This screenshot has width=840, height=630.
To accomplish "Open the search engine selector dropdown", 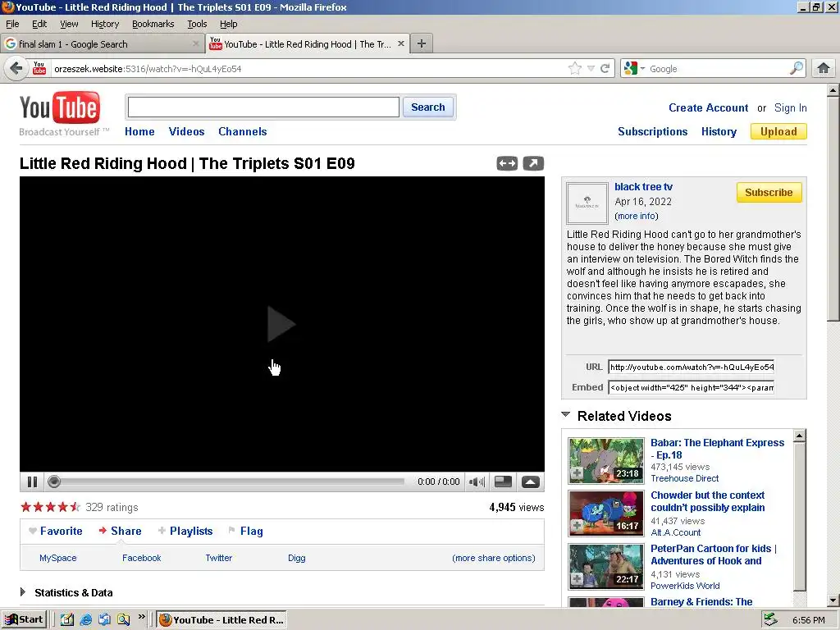I will (x=635, y=69).
